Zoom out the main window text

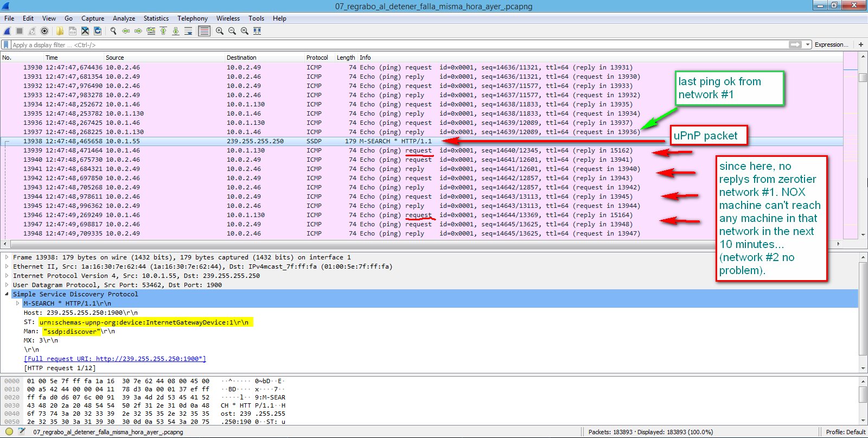(232, 31)
